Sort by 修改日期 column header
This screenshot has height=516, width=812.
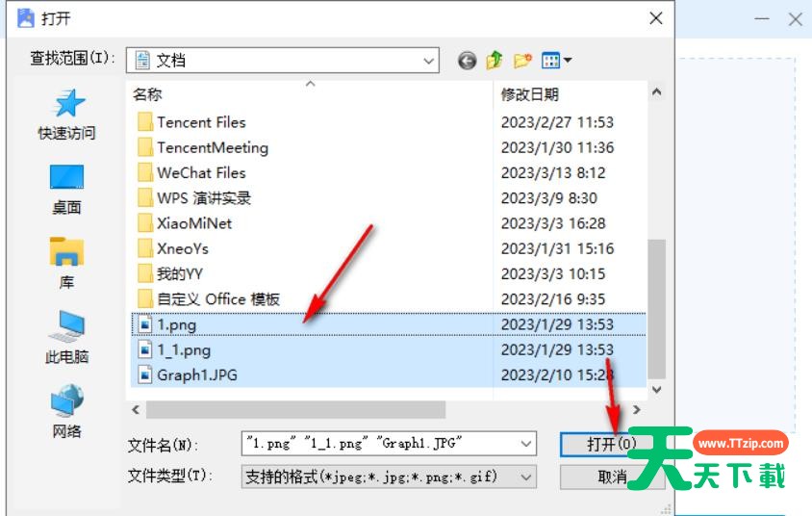(x=529, y=94)
